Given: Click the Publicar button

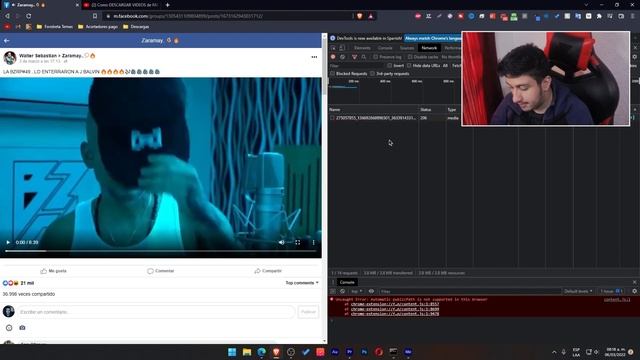Looking at the screenshot, I should [308, 312].
